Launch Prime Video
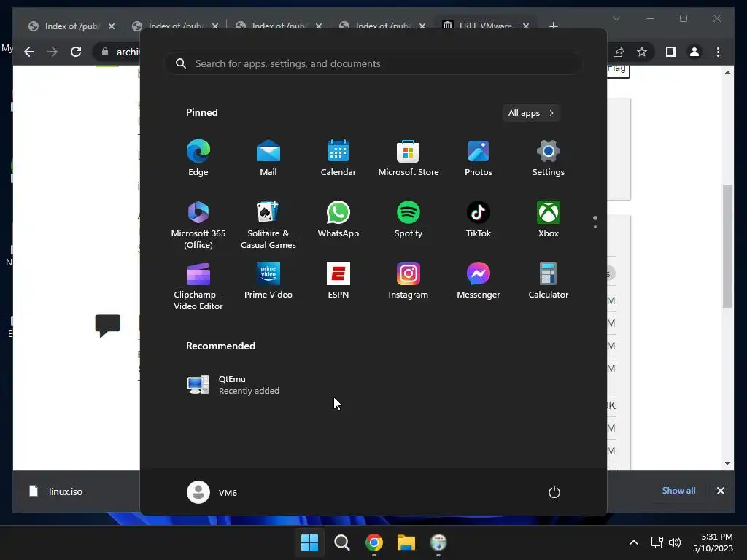Image resolution: width=747 pixels, height=560 pixels. (268, 281)
